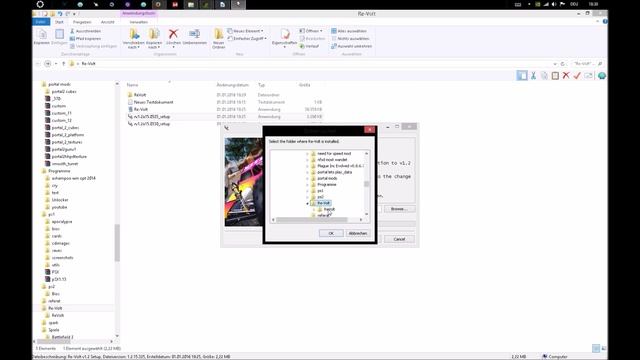Click the navigation pane vertical scrollbar
640x360 pixels.
pos(117,242)
